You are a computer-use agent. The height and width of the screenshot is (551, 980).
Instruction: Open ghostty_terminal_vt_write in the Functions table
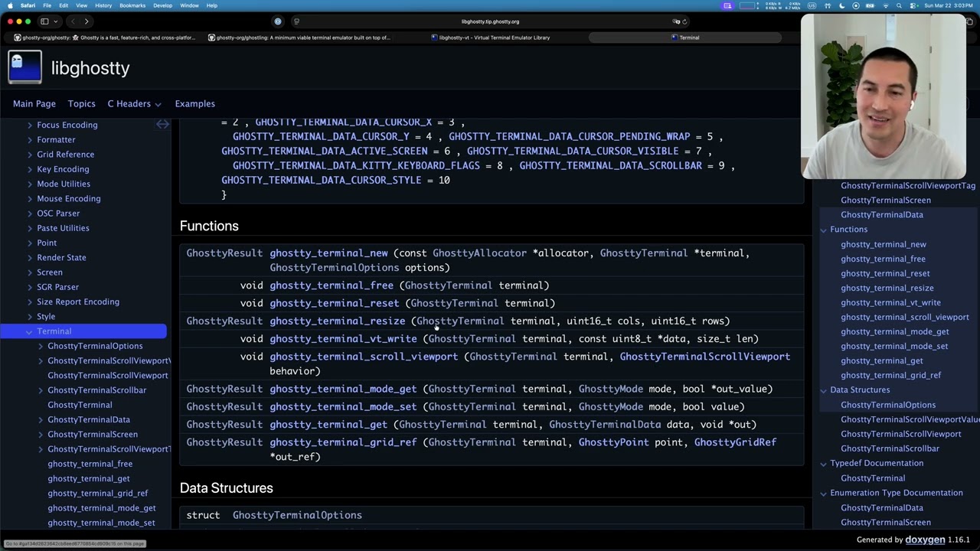coord(343,339)
